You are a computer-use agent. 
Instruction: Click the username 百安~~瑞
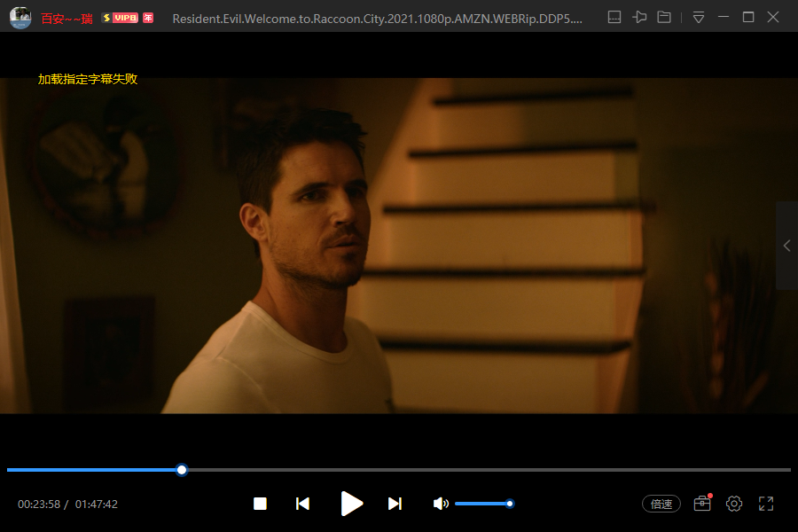click(x=66, y=19)
